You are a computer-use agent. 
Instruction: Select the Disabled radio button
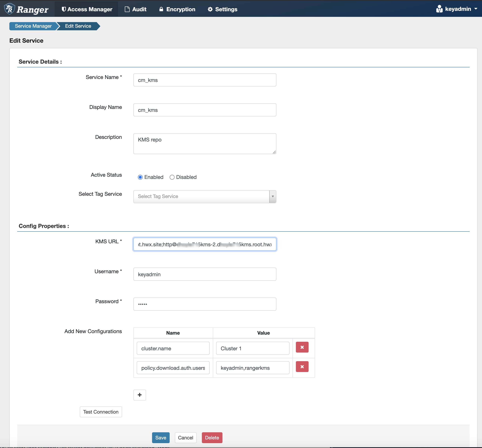[172, 177]
